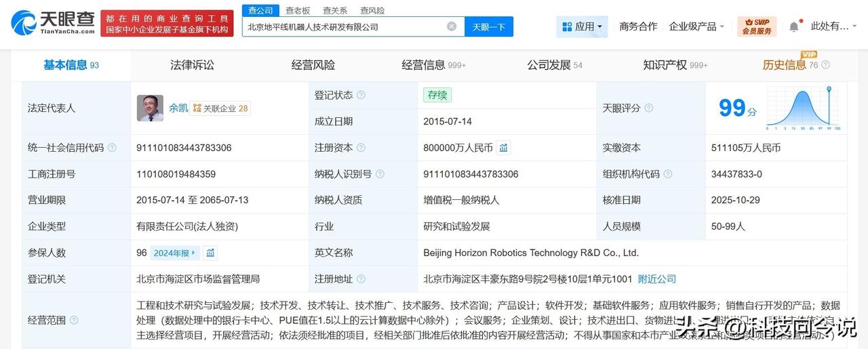Clear the search box with X icon
This screenshot has height=349, width=868.
[452, 26]
